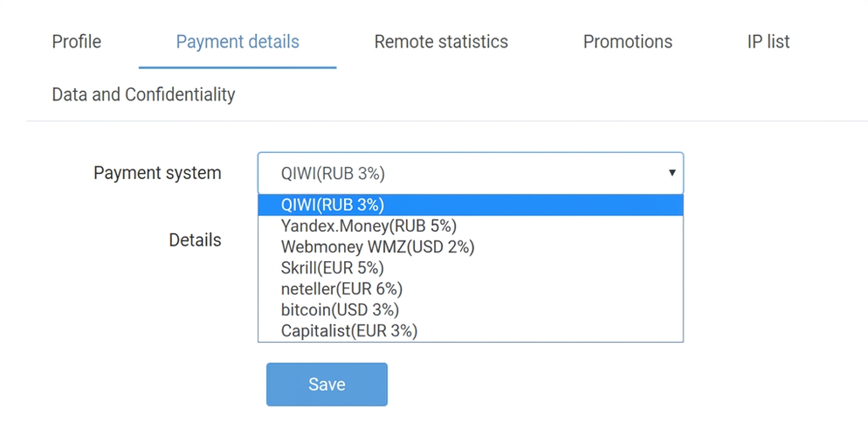Click the Payment system field label
This screenshot has width=868, height=423.
coord(157,173)
